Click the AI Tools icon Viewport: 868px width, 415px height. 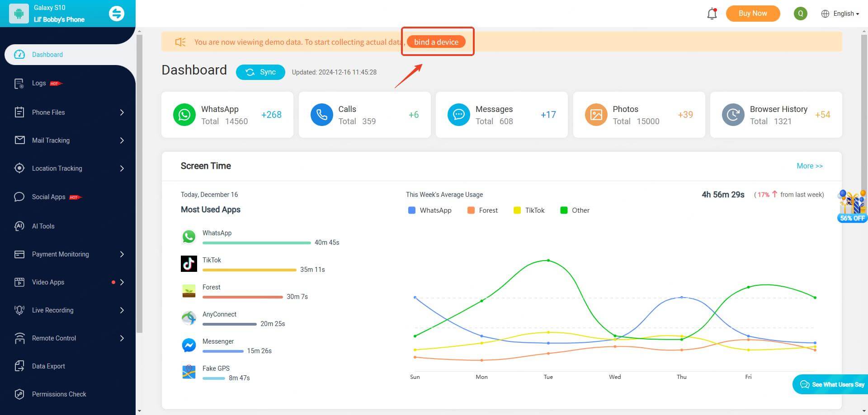coord(19,226)
